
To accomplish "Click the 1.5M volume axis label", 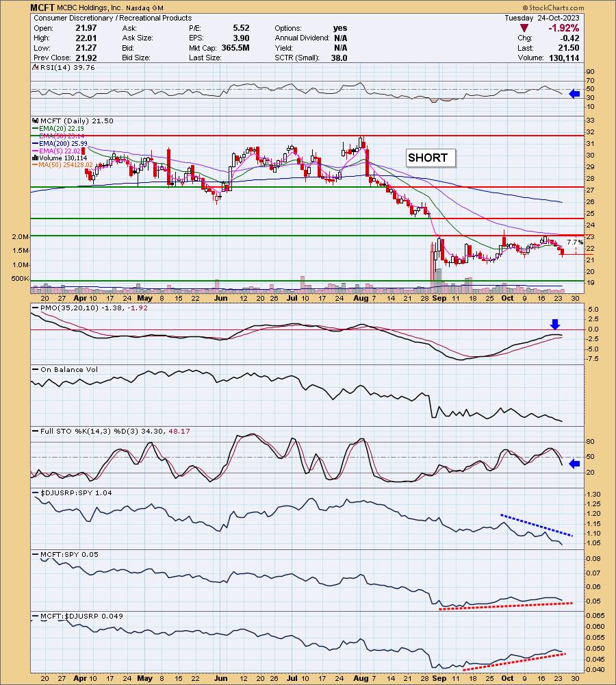I will [21, 251].
